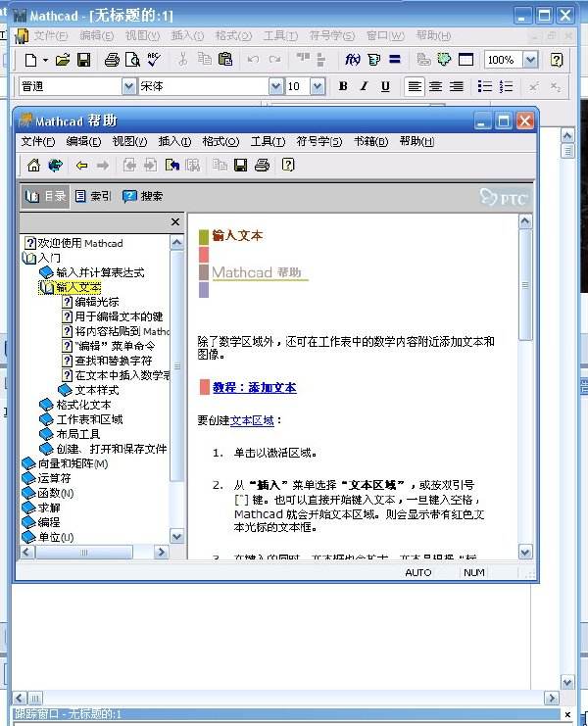Expand 向量和矩阵(M) book in tree
The image size is (588, 726).
[28, 463]
